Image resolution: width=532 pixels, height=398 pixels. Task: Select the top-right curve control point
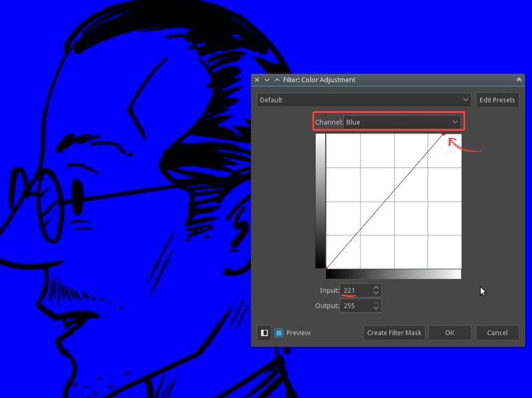click(443, 134)
